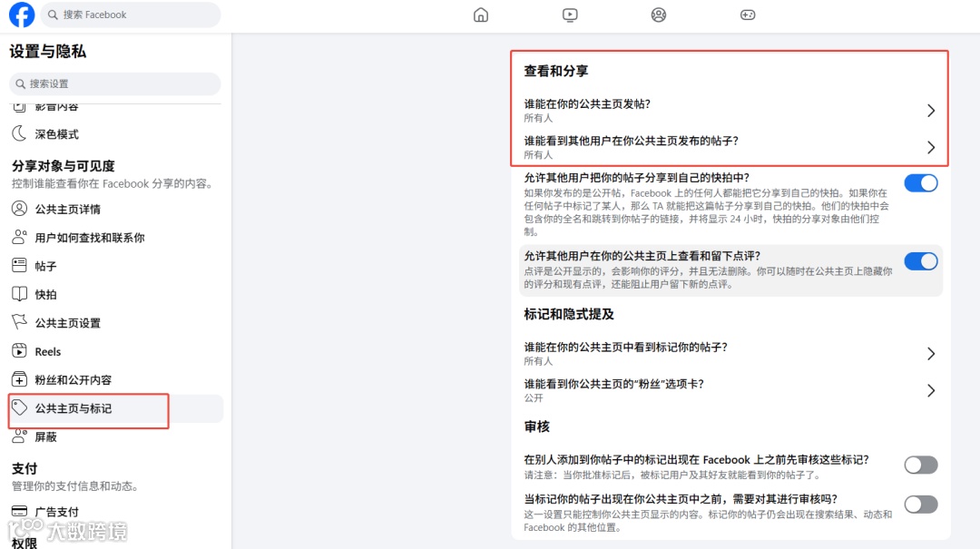Click the magnifier icon in 搜索 Facebook

pyautogui.click(x=54, y=15)
